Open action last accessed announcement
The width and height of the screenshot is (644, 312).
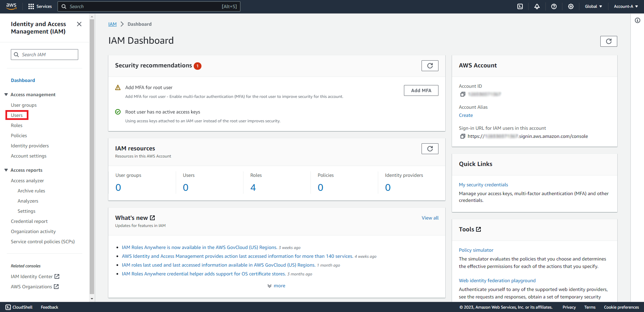(x=237, y=256)
